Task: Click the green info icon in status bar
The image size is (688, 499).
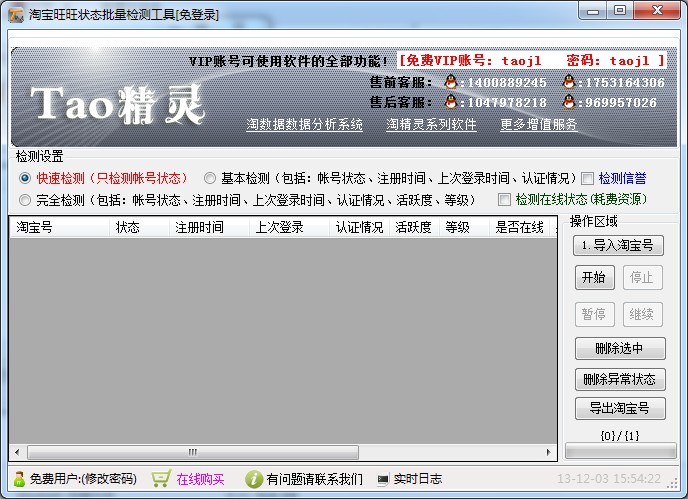Action: (x=254, y=479)
